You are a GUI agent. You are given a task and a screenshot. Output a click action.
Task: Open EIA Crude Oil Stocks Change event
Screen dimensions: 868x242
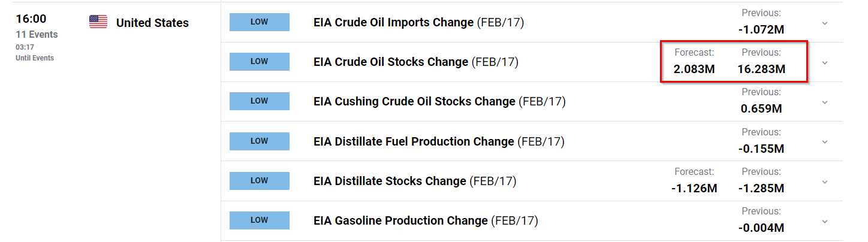[x=416, y=62]
